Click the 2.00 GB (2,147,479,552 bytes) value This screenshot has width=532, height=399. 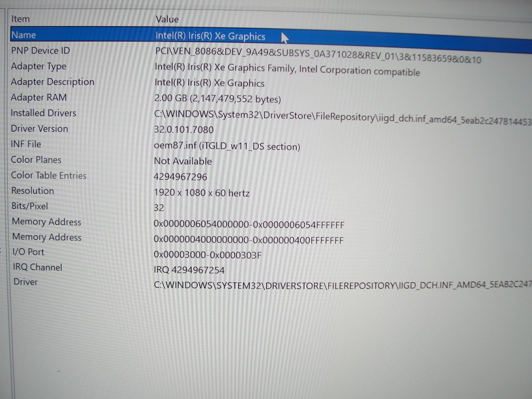pos(217,99)
